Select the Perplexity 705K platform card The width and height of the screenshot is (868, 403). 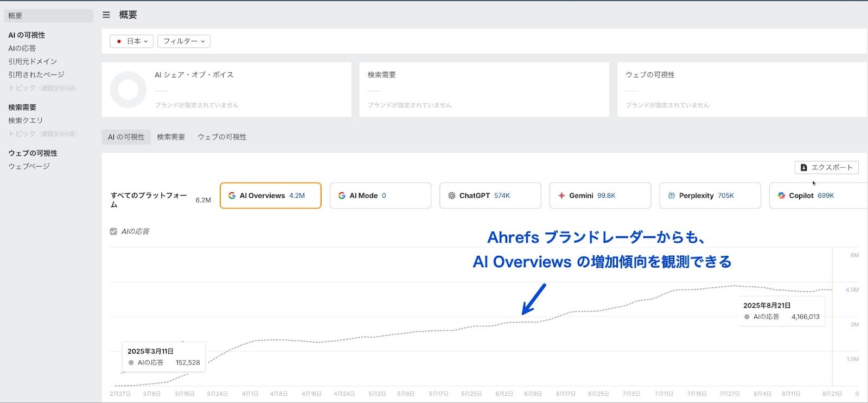click(710, 196)
